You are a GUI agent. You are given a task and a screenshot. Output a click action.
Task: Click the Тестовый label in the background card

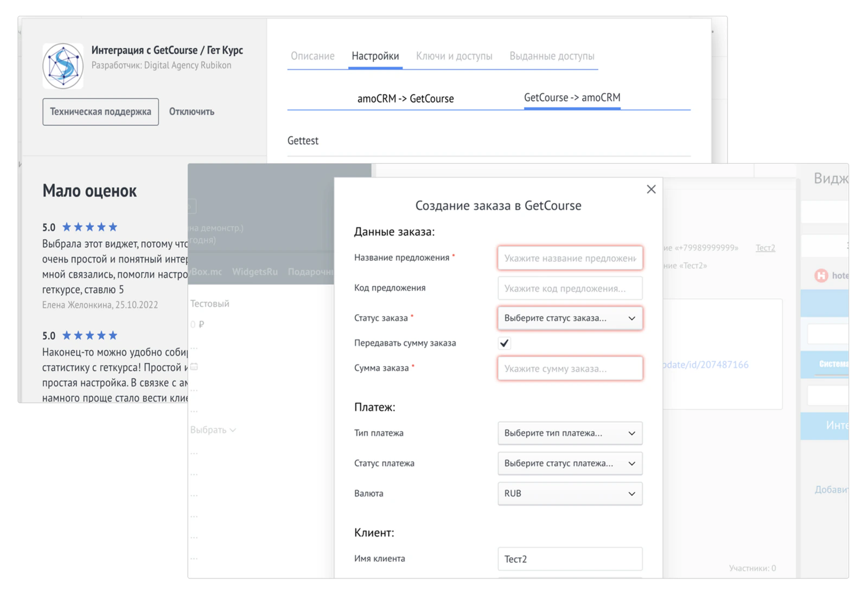point(209,304)
